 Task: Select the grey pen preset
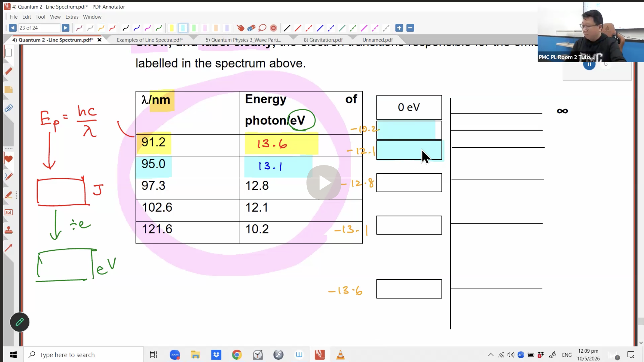click(x=90, y=28)
